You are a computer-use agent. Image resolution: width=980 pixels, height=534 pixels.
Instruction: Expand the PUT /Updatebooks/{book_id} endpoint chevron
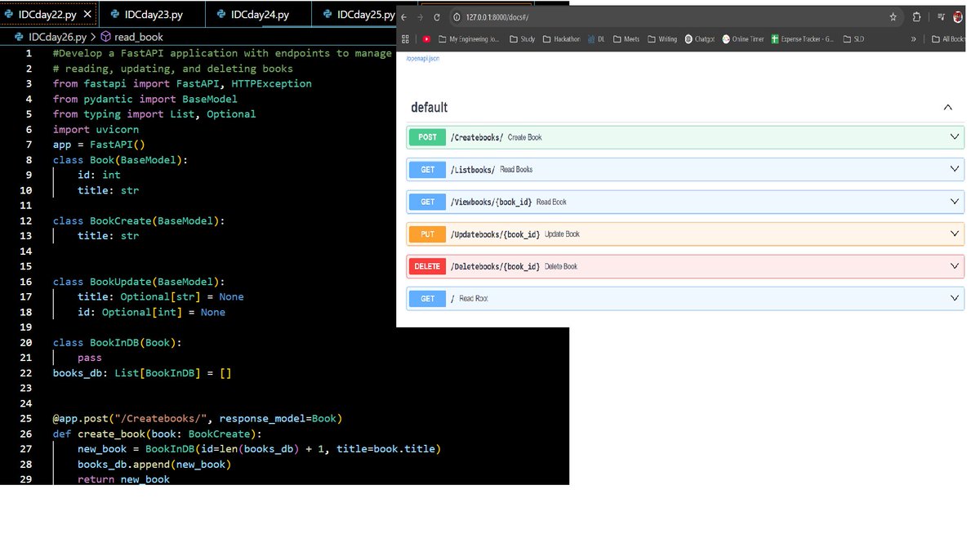(955, 234)
